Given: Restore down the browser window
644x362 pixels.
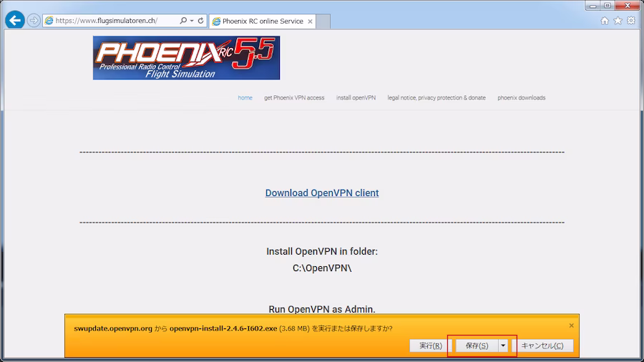Looking at the screenshot, I should (608, 6).
